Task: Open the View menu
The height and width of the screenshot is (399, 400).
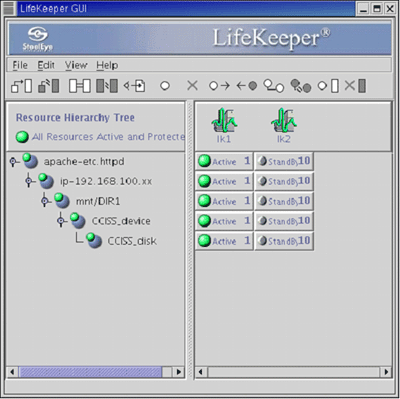Action: (x=76, y=65)
